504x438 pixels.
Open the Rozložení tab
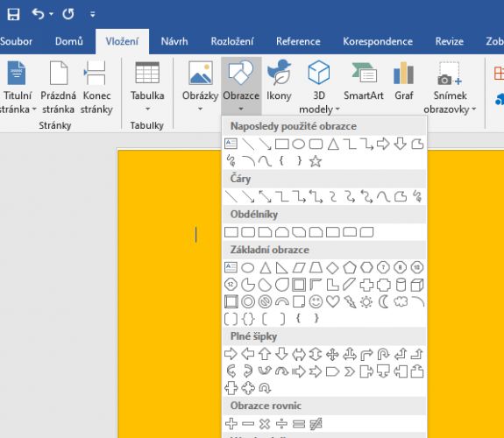[232, 41]
